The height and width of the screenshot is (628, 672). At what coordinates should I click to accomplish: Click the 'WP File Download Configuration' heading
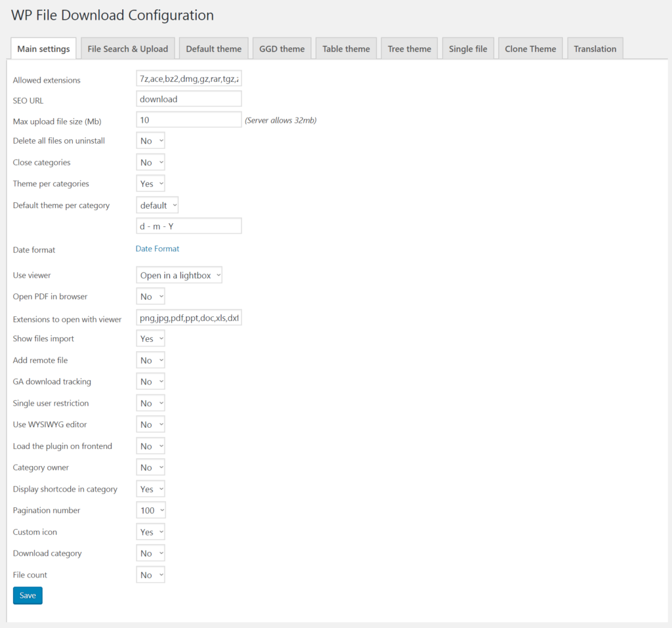[x=112, y=16]
